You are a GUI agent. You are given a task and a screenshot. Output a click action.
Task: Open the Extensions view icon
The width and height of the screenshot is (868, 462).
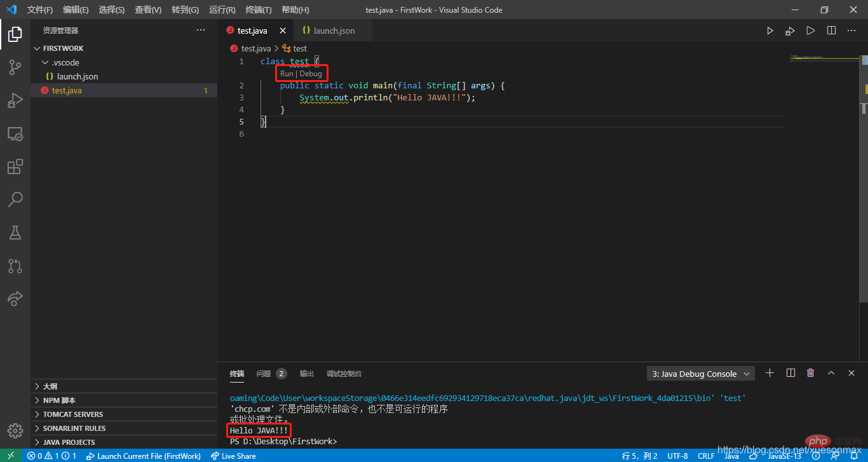click(x=15, y=166)
